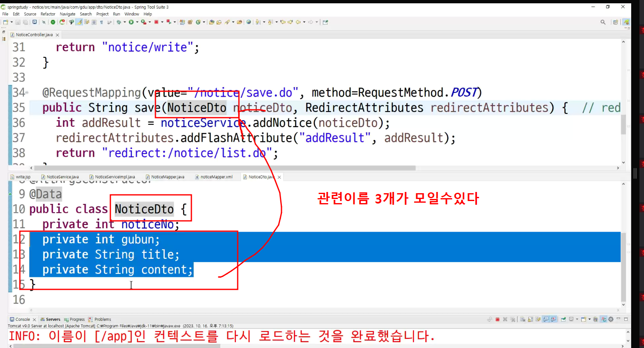The image size is (644, 348).
Task: Click the Pin Console icon
Action: [x=563, y=320]
